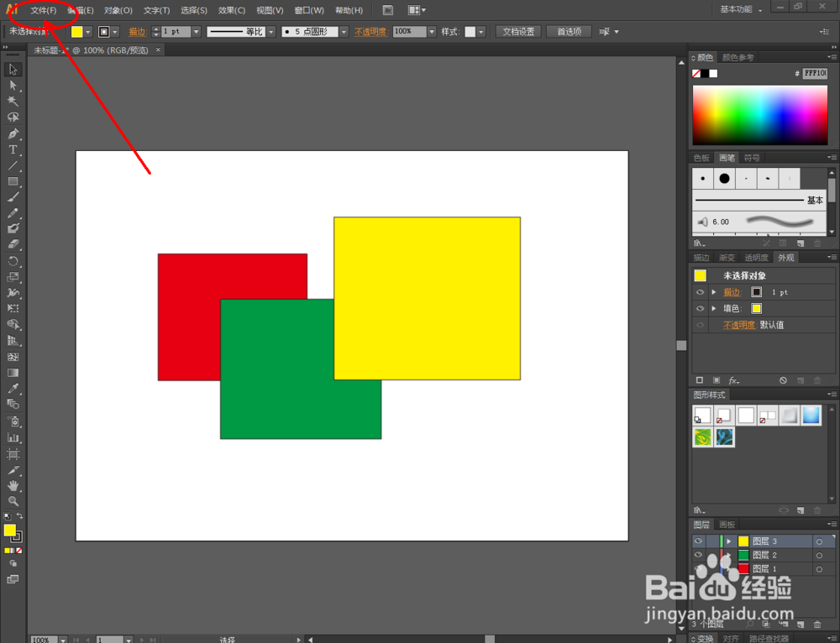Select the Line Segment tool

click(x=13, y=166)
